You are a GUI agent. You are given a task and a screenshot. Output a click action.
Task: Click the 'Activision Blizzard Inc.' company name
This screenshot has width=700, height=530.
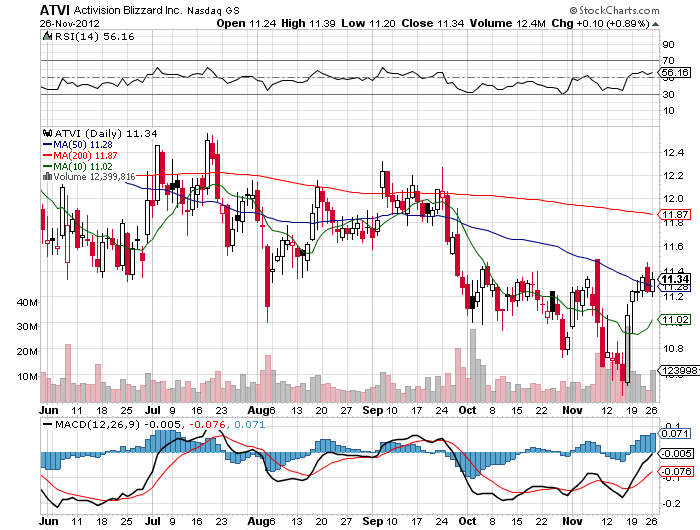pos(128,10)
